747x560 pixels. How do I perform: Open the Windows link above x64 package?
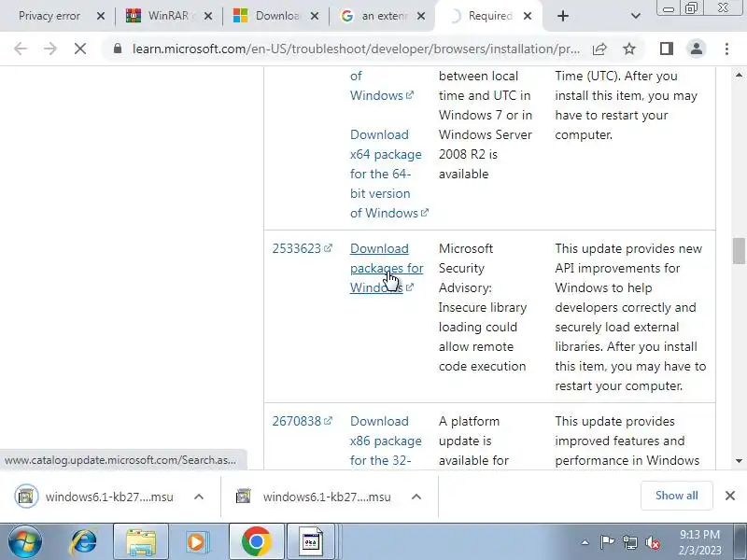[x=382, y=95]
